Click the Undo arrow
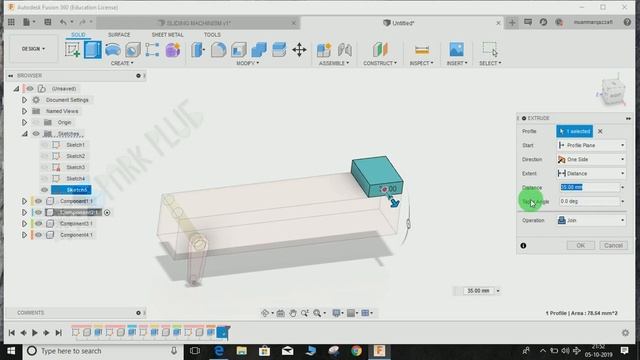The width and height of the screenshot is (640, 360). pyautogui.click(x=63, y=22)
